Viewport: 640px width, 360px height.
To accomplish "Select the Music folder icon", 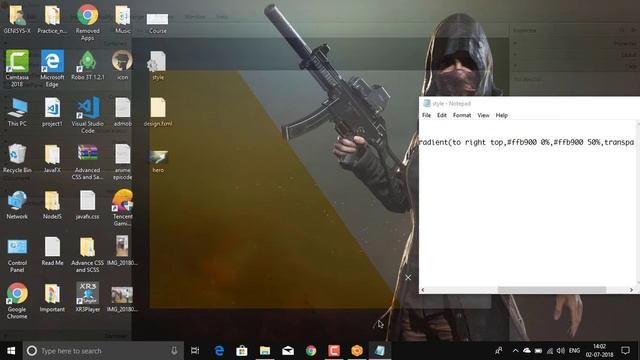I will 122,18.
